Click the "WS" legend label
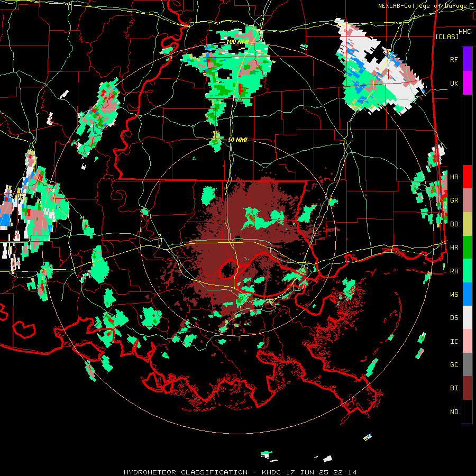 pyautogui.click(x=454, y=295)
